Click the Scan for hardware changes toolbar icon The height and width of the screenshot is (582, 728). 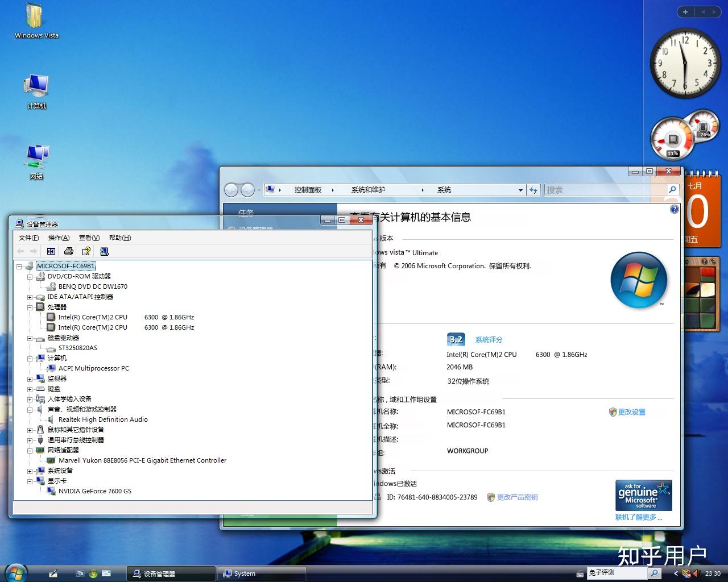(104, 251)
